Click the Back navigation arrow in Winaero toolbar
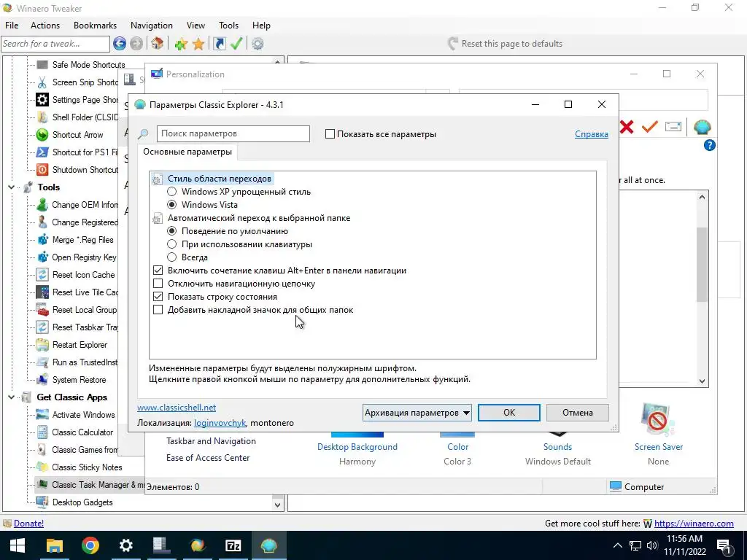 pyautogui.click(x=120, y=44)
